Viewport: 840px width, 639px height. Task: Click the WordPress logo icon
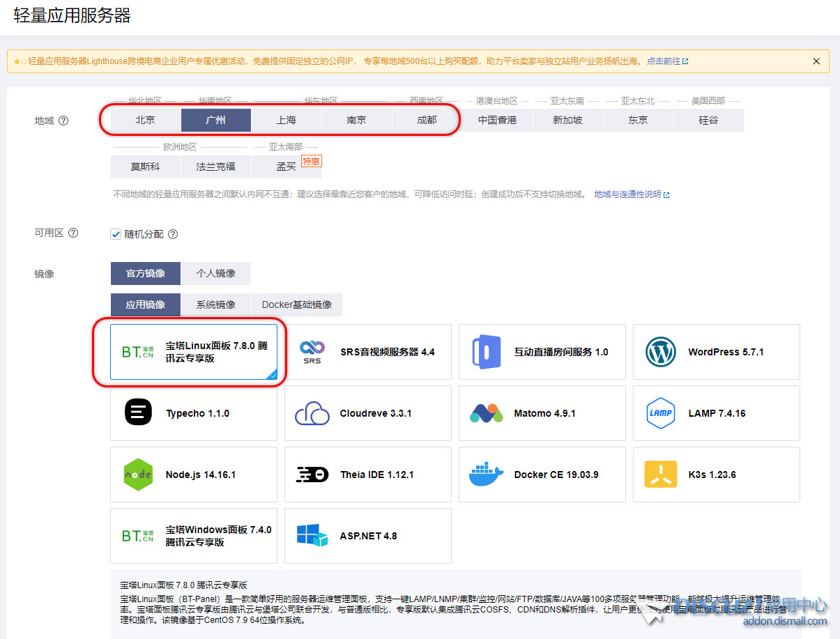661,352
